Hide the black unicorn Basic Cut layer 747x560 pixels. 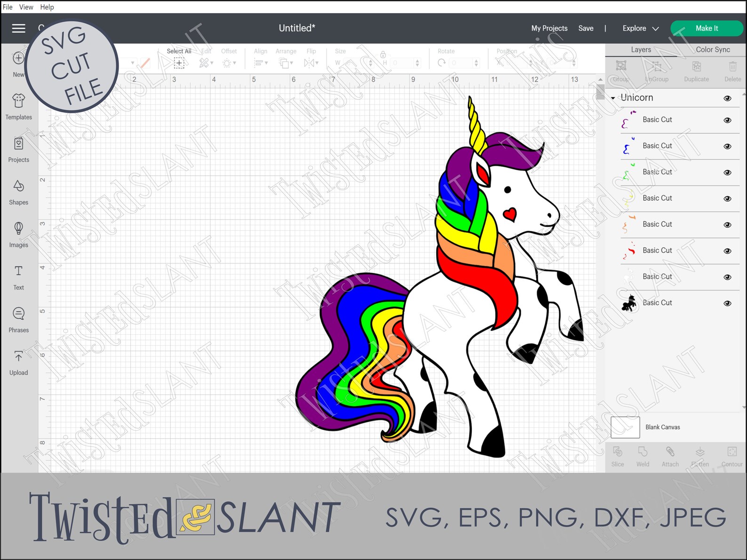pyautogui.click(x=727, y=303)
